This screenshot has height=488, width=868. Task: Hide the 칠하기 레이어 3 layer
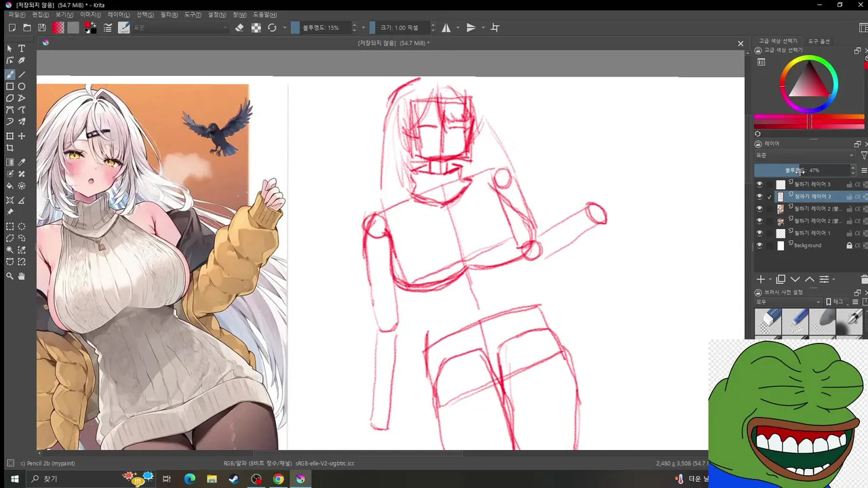(x=759, y=184)
